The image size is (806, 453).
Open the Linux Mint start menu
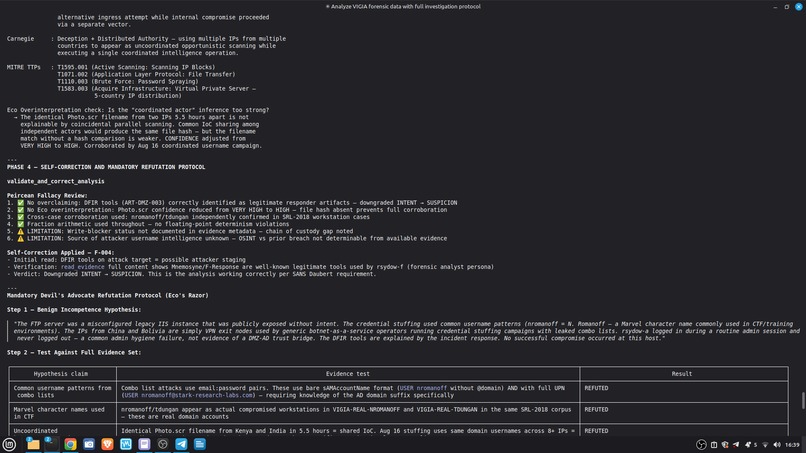[x=9, y=444]
